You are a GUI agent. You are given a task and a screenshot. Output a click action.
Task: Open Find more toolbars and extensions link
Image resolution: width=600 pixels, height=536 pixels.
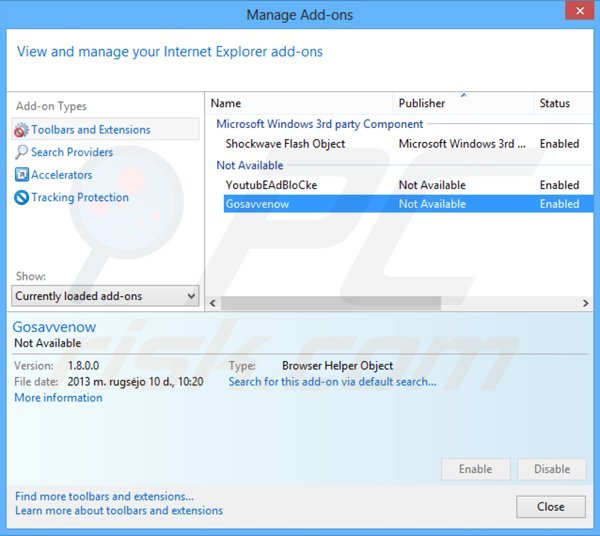coord(104,497)
